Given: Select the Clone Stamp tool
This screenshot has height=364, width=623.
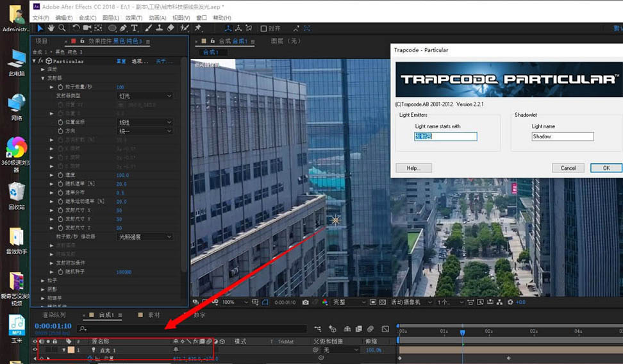Looking at the screenshot, I should click(160, 28).
